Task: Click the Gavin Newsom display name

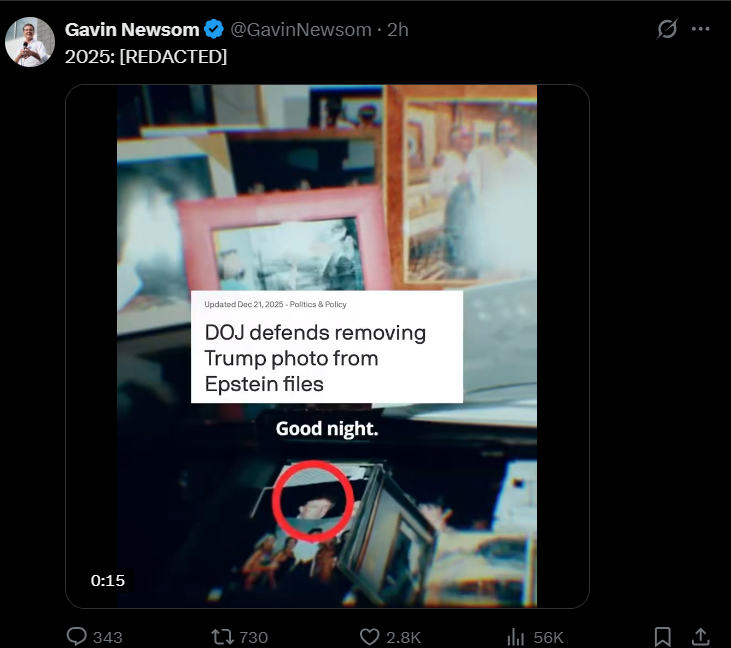Action: point(132,30)
